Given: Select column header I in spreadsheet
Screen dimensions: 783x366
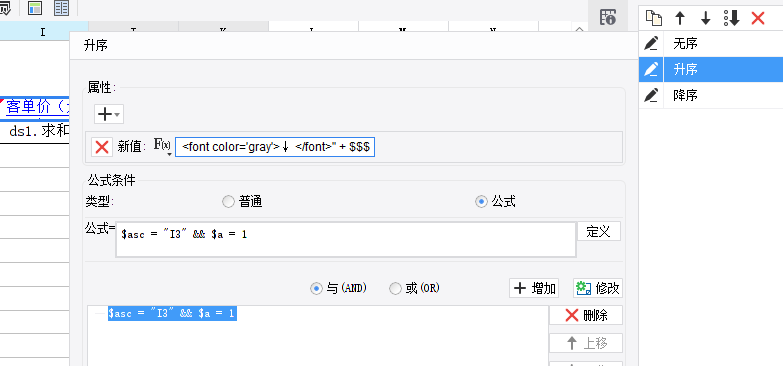Looking at the screenshot, I should click(44, 32).
